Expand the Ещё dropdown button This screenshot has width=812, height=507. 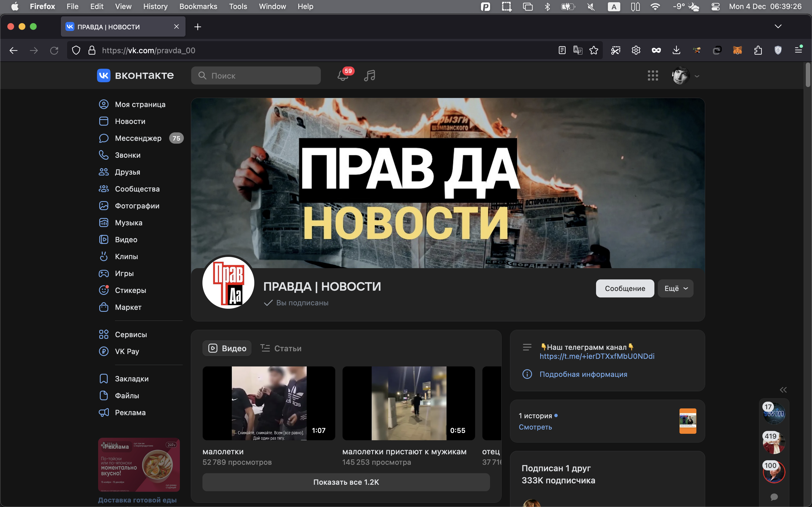click(x=676, y=288)
